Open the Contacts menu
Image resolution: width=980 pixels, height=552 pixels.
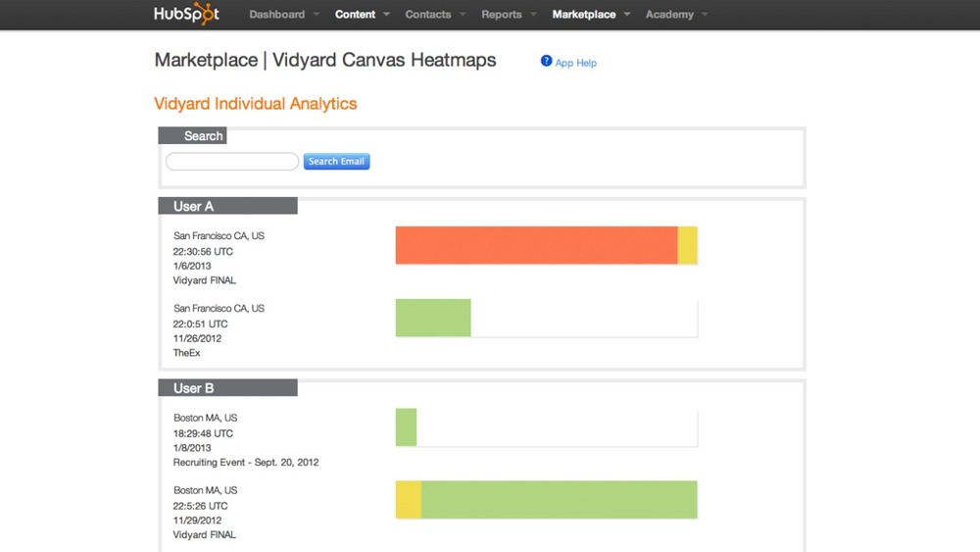pyautogui.click(x=428, y=14)
